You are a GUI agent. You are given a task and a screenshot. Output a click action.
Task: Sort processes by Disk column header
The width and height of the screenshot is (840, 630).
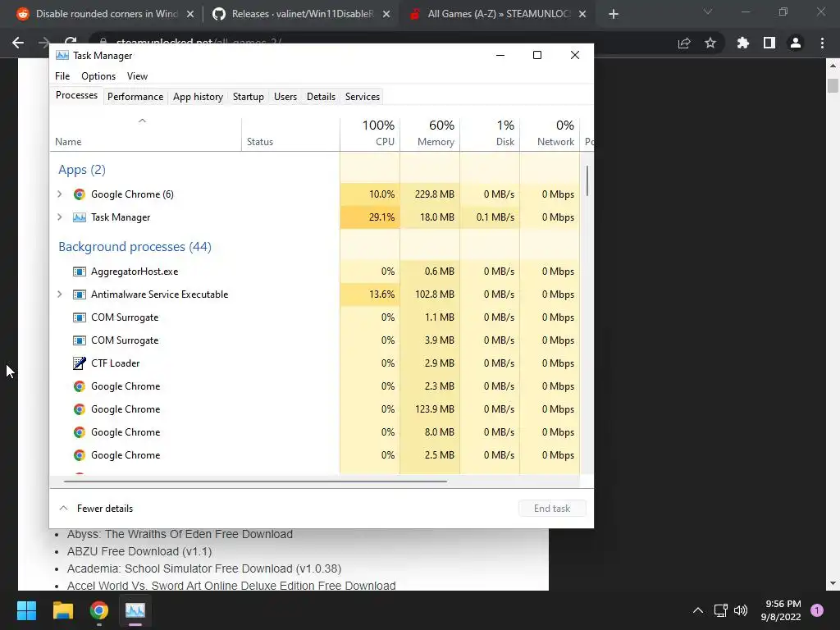(x=490, y=133)
